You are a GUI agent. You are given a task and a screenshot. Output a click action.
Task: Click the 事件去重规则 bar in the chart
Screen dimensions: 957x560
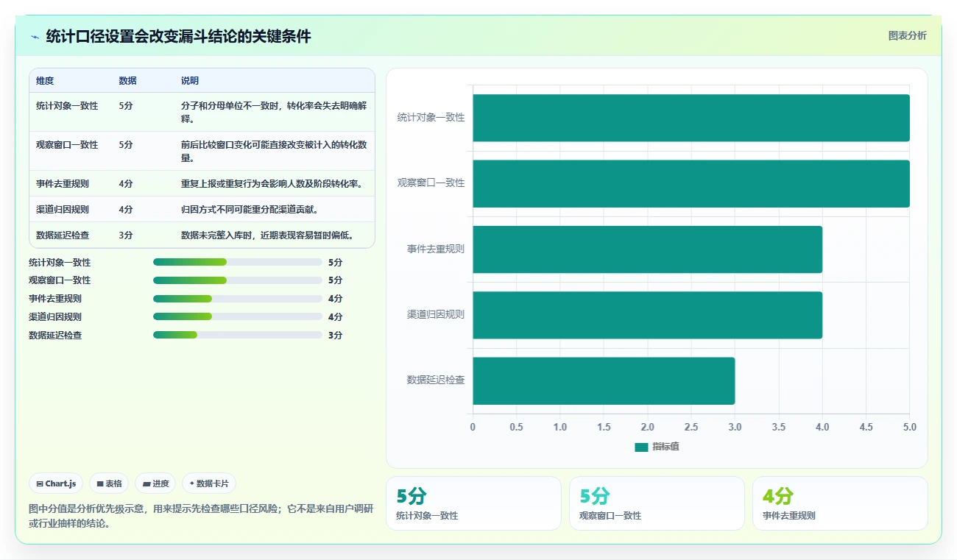pyautogui.click(x=647, y=249)
